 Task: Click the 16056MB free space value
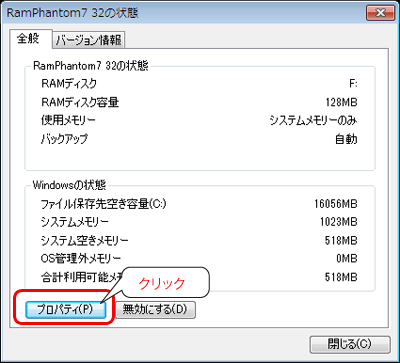click(336, 204)
